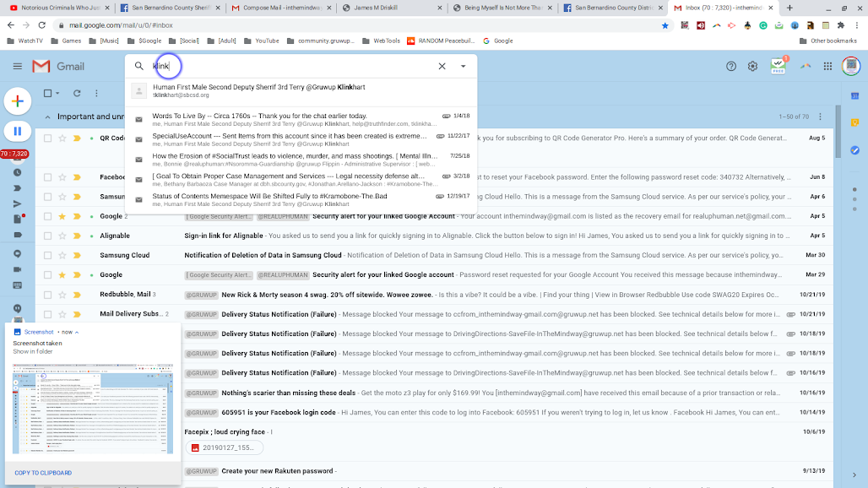This screenshot has height=488, width=868.
Task: Click the search magnifier icon
Action: click(x=139, y=66)
